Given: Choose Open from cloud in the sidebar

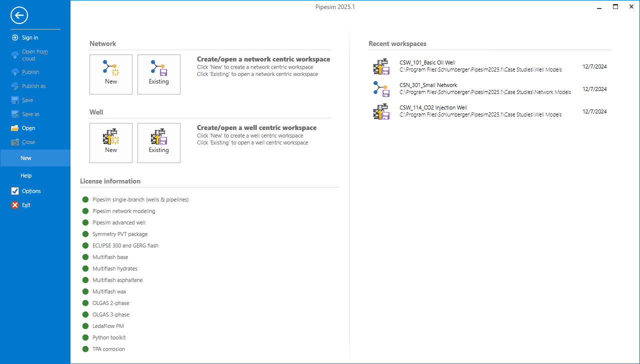Looking at the screenshot, I should (x=35, y=55).
